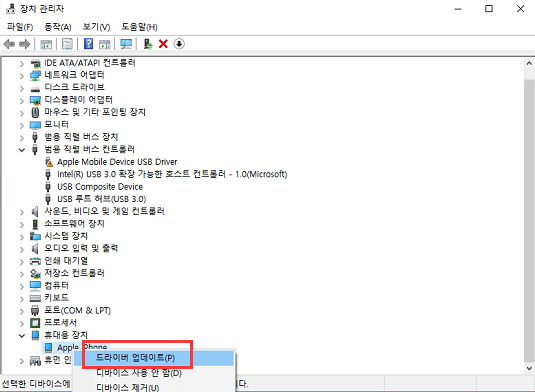
Task: Open the 파일(F) menu
Action: click(x=20, y=27)
